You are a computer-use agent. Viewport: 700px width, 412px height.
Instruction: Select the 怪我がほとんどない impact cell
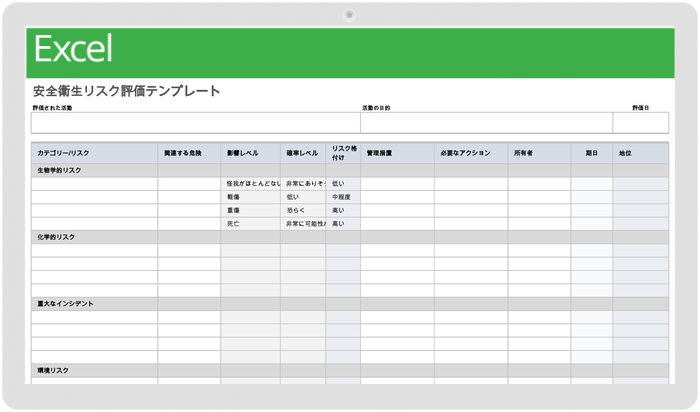point(250,184)
